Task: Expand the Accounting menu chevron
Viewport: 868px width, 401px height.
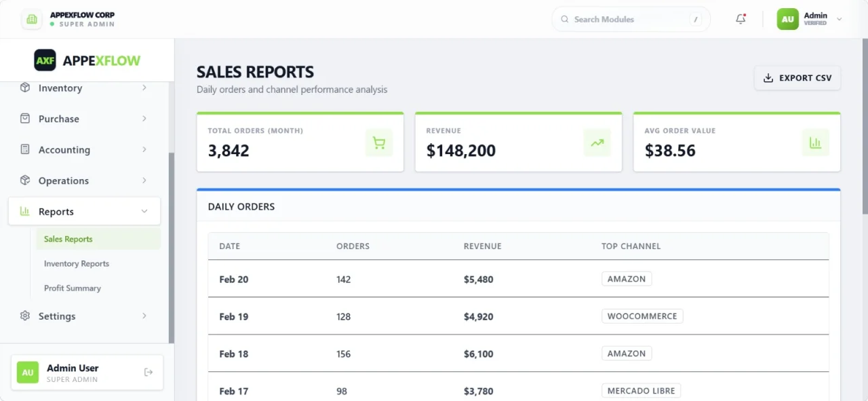Action: click(144, 149)
